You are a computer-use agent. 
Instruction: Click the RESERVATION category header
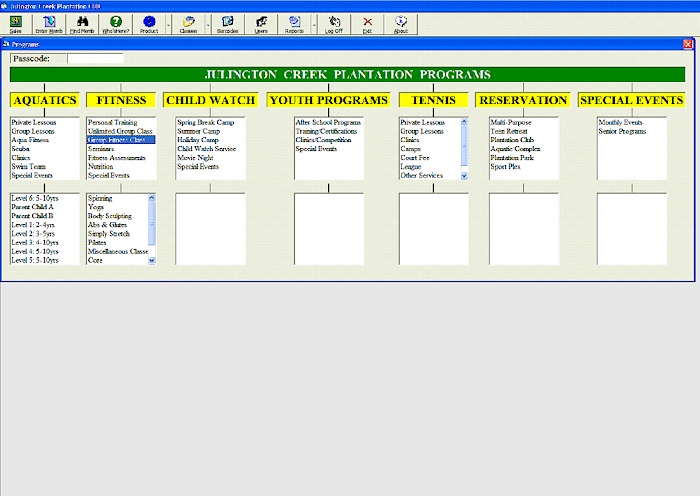(x=523, y=100)
